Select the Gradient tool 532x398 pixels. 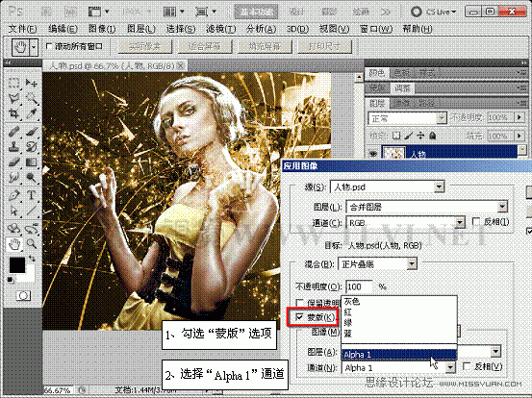tap(32, 162)
